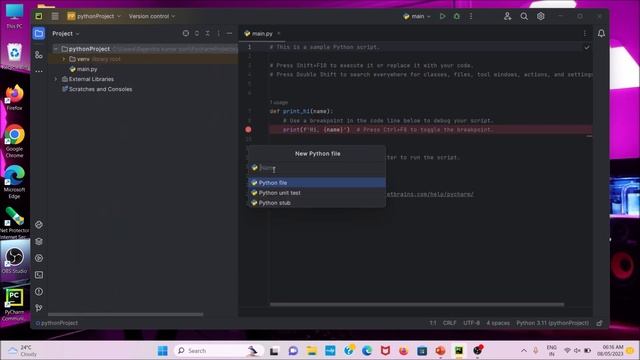
Task: Expand all items in Project panel
Action: 197,33
